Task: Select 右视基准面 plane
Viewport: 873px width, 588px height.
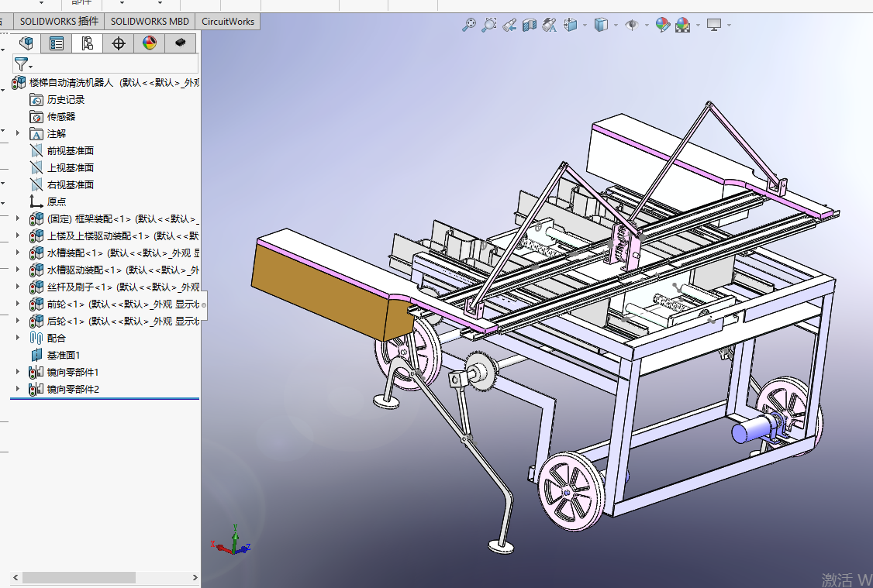Action: (70, 184)
